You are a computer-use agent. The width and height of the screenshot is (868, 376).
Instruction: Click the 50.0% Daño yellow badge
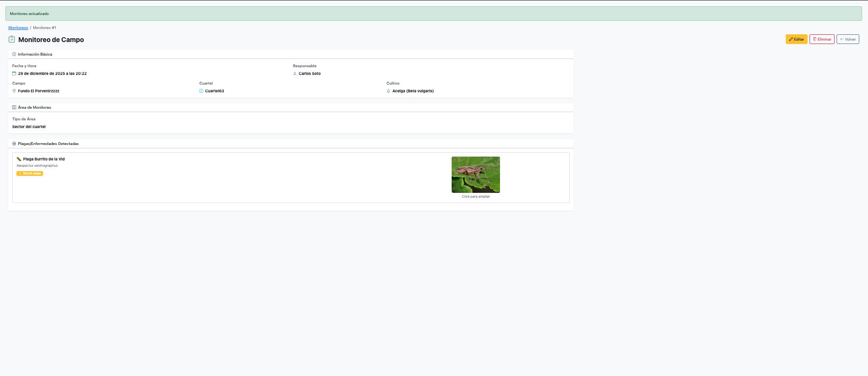coord(29,174)
